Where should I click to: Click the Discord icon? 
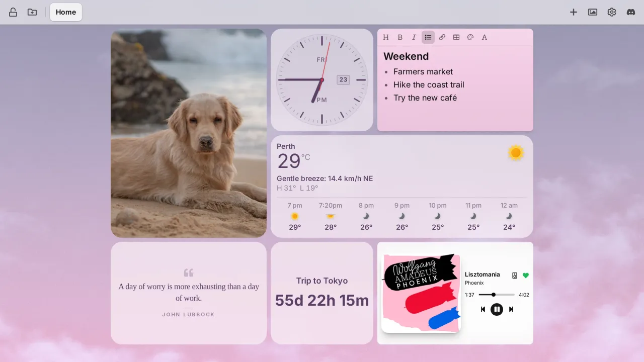631,12
